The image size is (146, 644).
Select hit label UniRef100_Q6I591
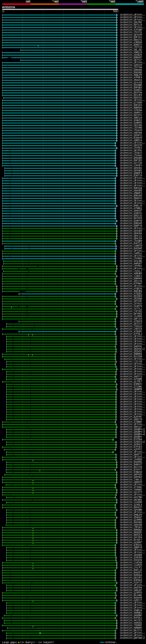[131, 151]
